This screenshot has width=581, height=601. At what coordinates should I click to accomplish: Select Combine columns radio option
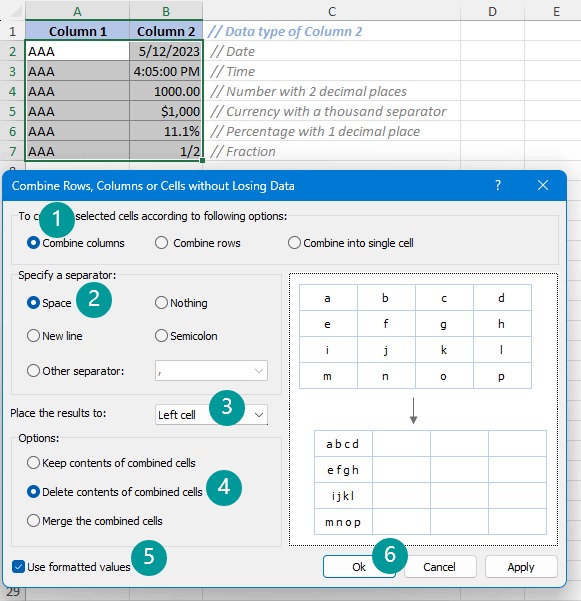76,243
